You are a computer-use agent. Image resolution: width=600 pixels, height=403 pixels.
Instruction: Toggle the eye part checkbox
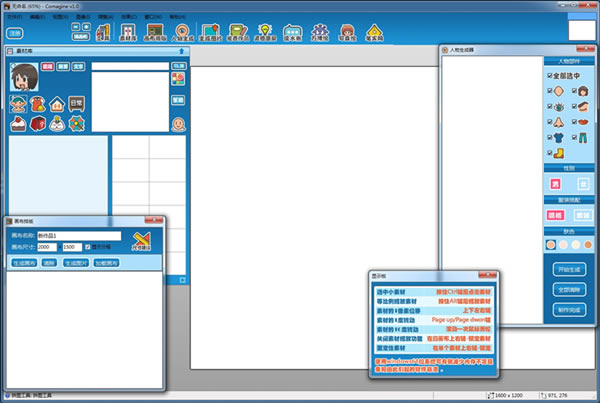click(551, 105)
